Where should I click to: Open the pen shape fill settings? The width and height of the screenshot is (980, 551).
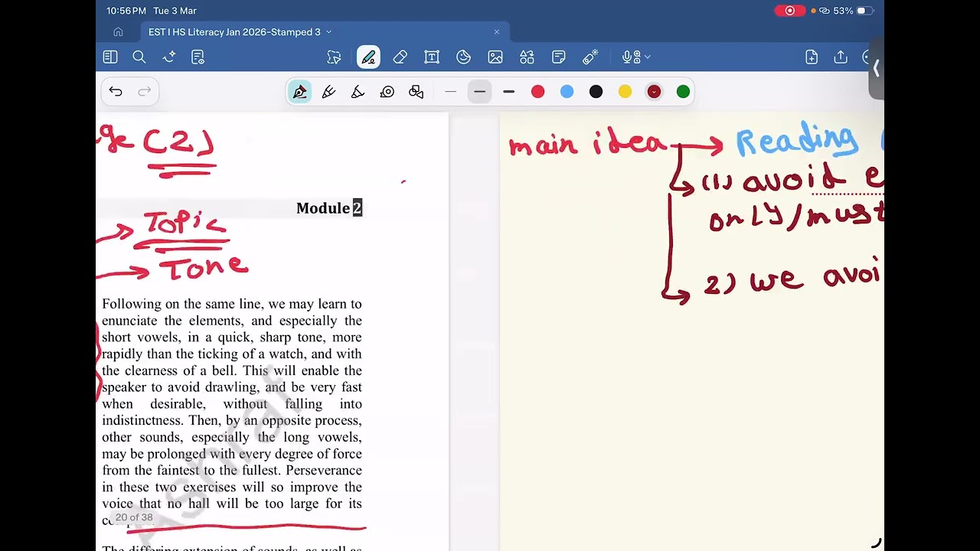[416, 92]
